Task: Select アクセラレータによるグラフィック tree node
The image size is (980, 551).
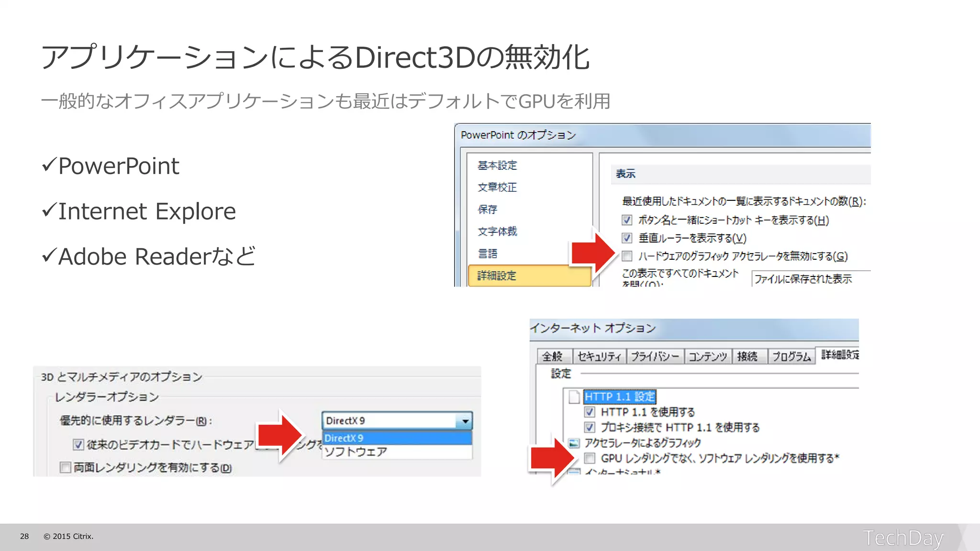Action: pyautogui.click(x=643, y=443)
